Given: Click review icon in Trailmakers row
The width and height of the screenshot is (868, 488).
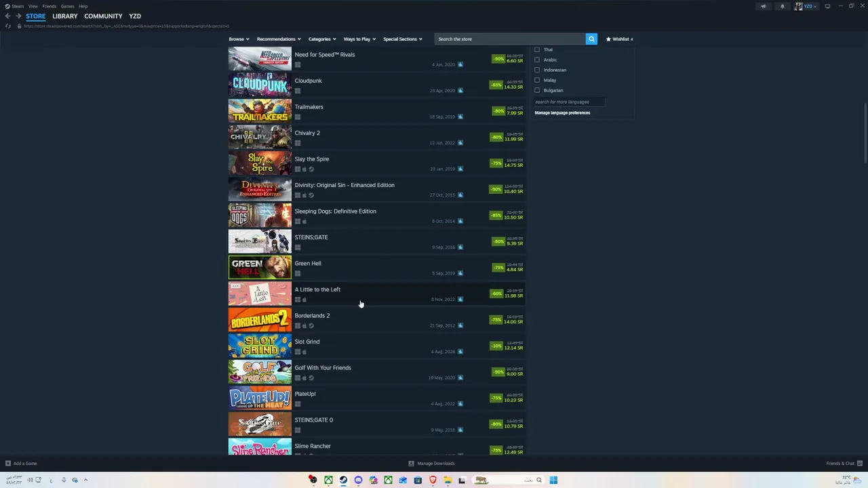Looking at the screenshot, I should click(x=460, y=117).
